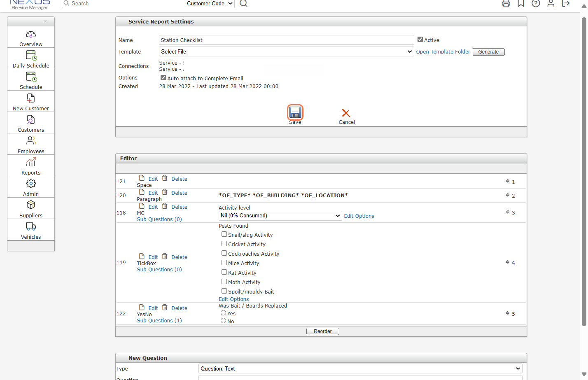Click Delete link for question 120
Image resolution: width=588 pixels, height=380 pixels.
(179, 193)
